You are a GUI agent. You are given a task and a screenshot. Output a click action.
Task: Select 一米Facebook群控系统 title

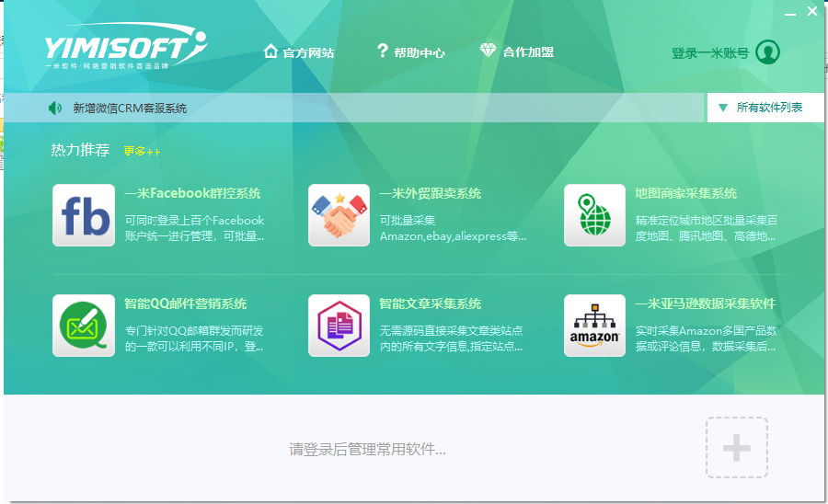[193, 193]
